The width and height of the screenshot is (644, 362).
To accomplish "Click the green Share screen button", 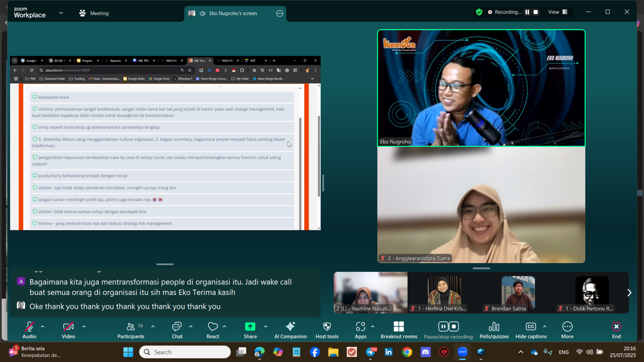I will (250, 327).
